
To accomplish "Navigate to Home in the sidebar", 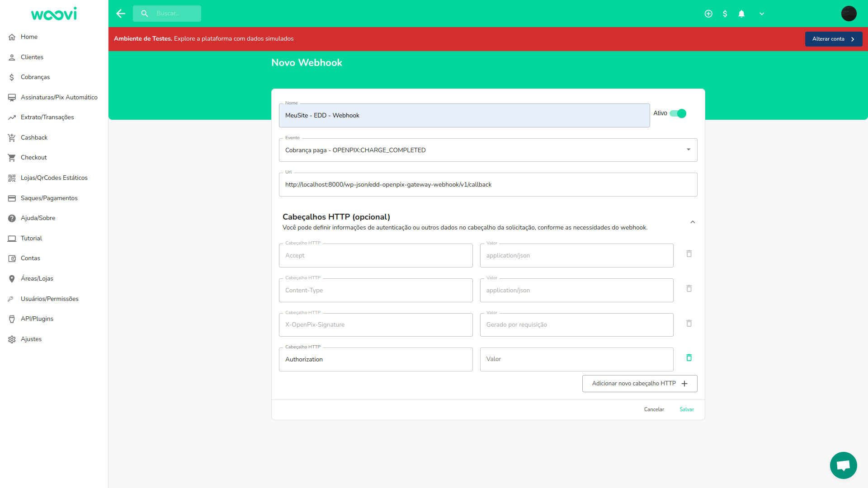I will 29,37.
